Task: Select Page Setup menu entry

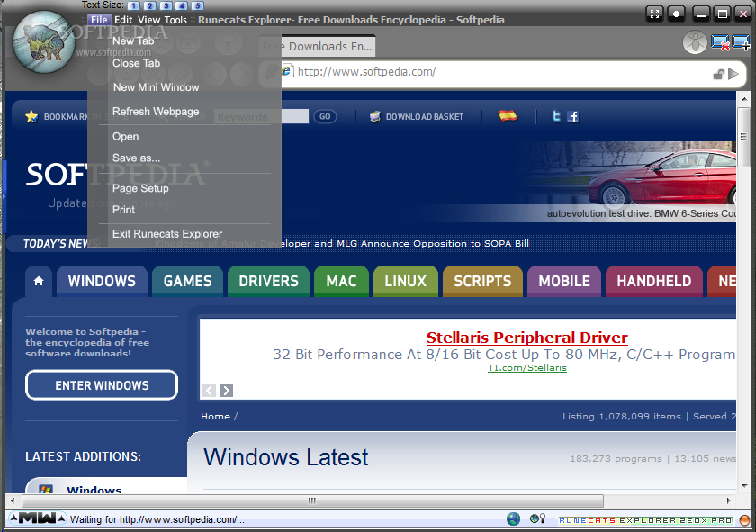Action: coord(140,189)
